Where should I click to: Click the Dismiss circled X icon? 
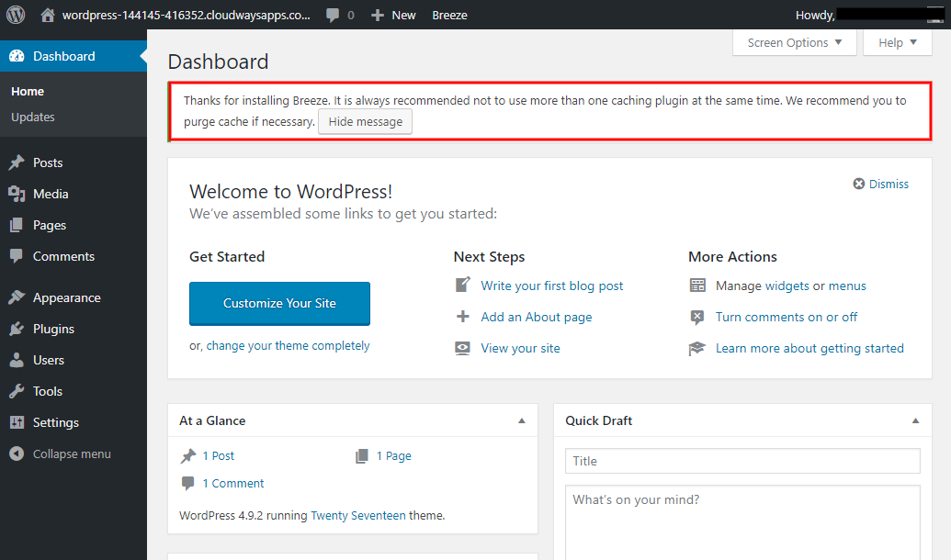pos(859,184)
